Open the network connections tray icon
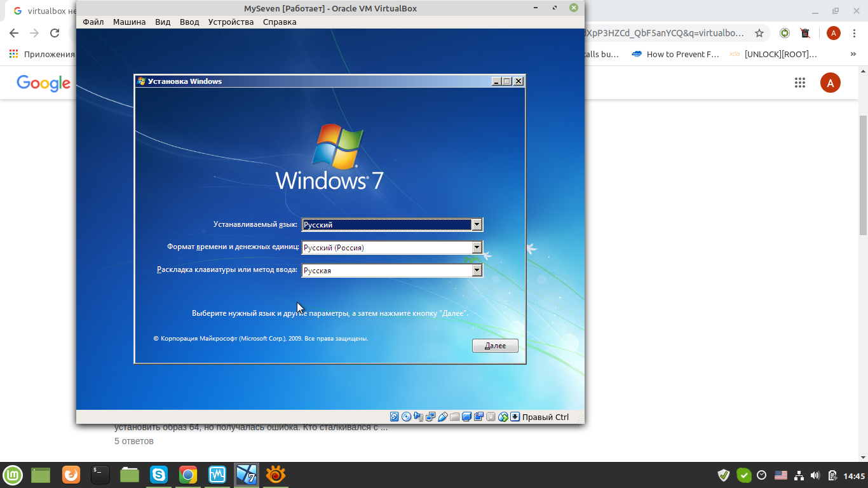The height and width of the screenshot is (488, 868). point(799,475)
